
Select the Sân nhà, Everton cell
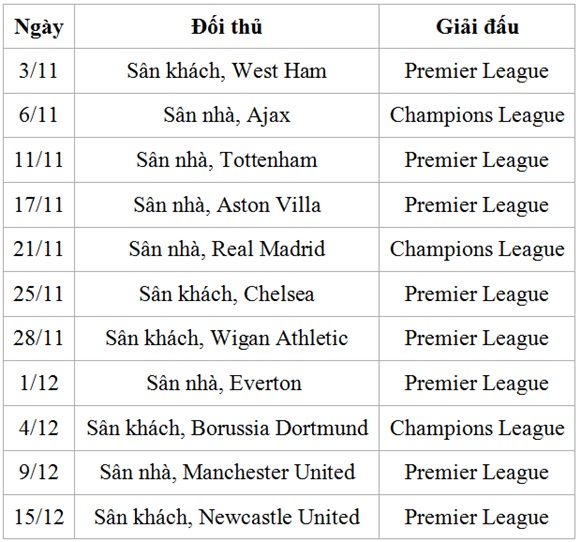[227, 383]
